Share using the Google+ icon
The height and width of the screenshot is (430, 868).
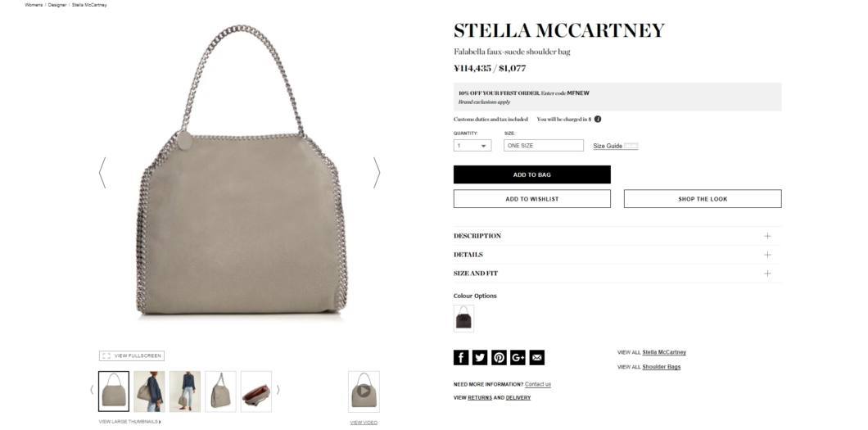(518, 357)
